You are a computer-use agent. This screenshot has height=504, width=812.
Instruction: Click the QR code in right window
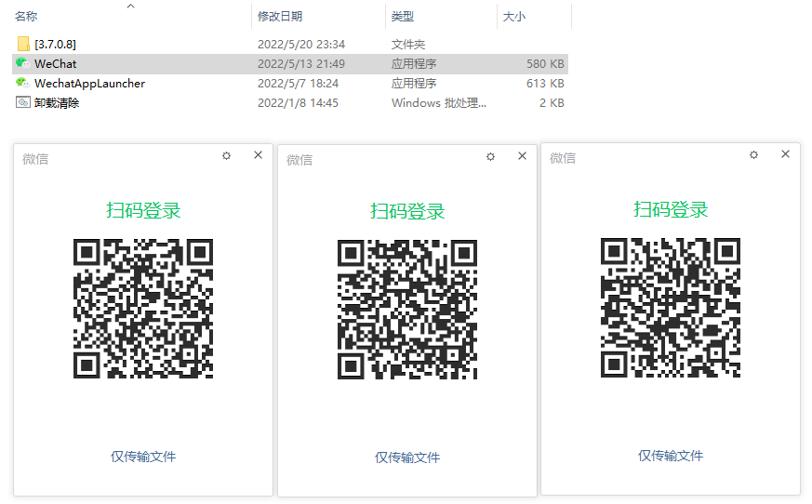click(x=671, y=308)
